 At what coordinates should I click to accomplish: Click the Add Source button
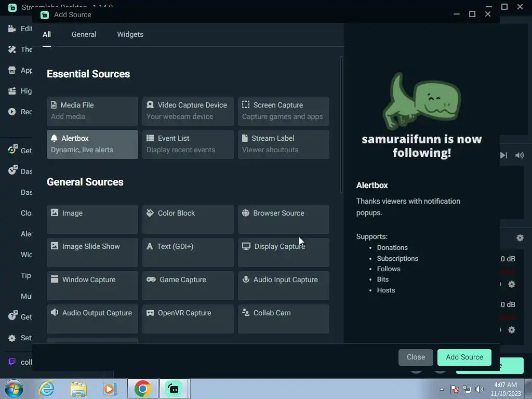(x=464, y=357)
